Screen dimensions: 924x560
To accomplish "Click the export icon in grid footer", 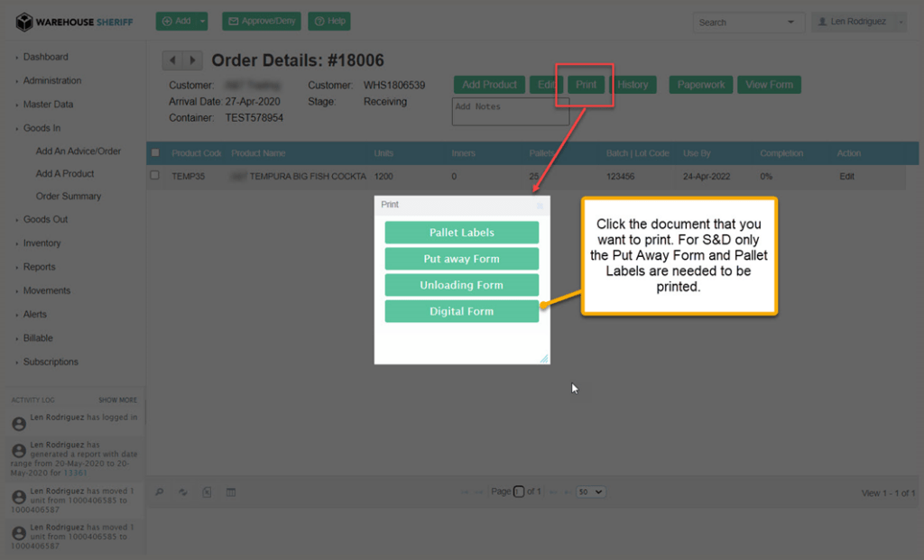I will pyautogui.click(x=207, y=492).
